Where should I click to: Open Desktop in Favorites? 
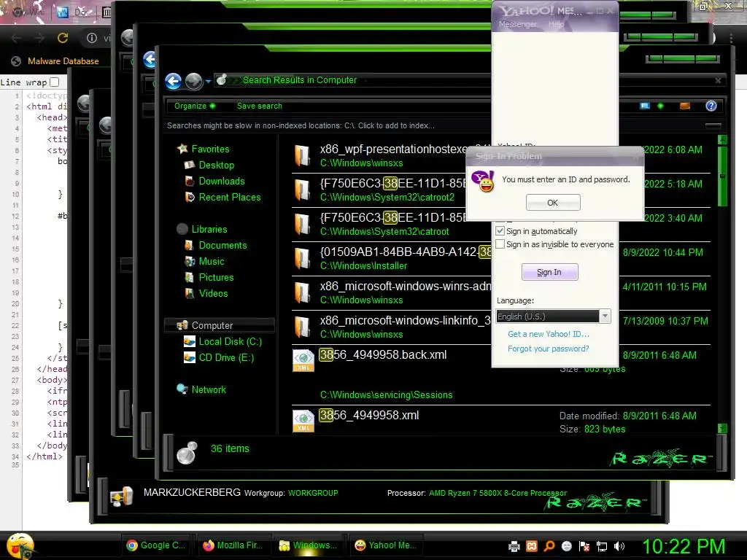pos(216,166)
